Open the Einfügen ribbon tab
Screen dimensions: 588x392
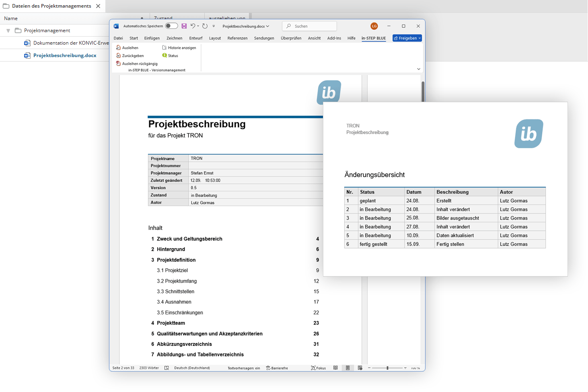152,38
